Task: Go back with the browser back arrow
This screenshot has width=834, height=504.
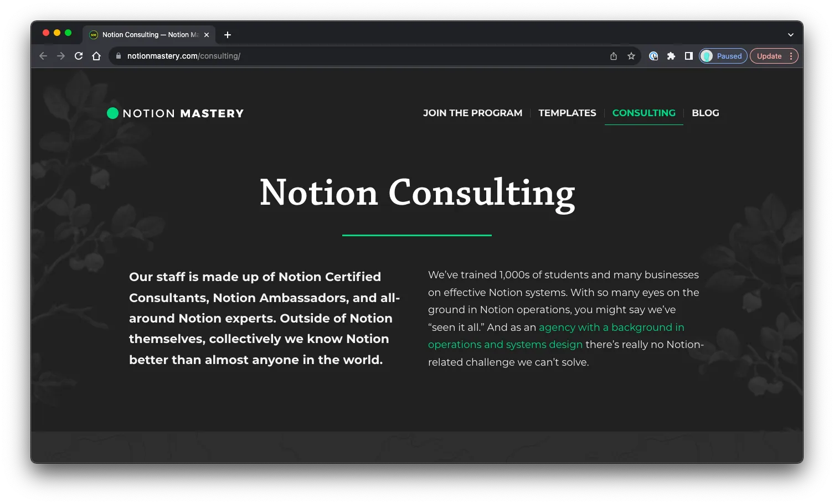Action: [43, 56]
